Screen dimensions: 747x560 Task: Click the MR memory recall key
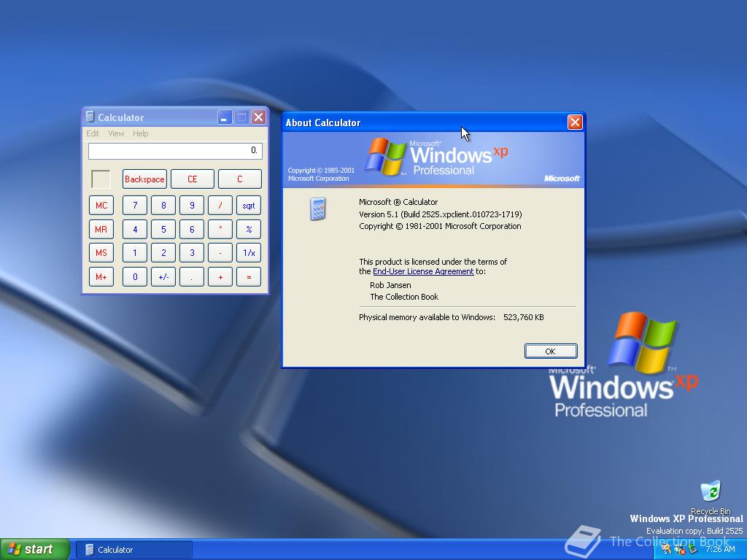(101, 229)
